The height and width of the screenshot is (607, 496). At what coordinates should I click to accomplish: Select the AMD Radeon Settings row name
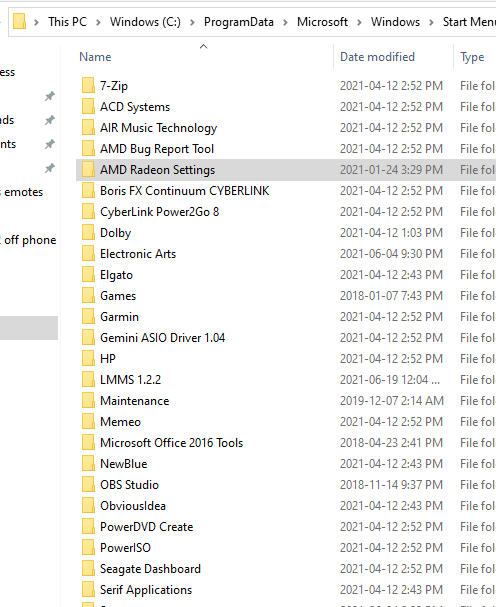point(157,170)
